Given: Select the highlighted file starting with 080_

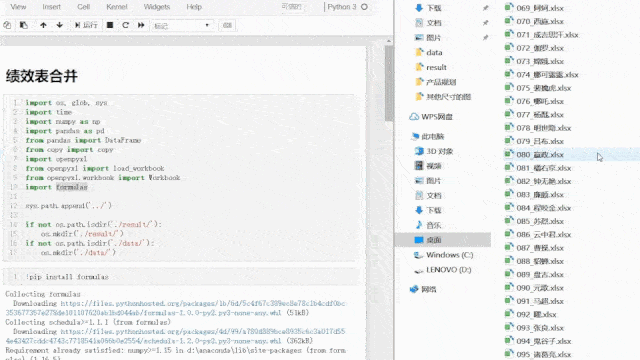Looking at the screenshot, I should click(x=540, y=155).
